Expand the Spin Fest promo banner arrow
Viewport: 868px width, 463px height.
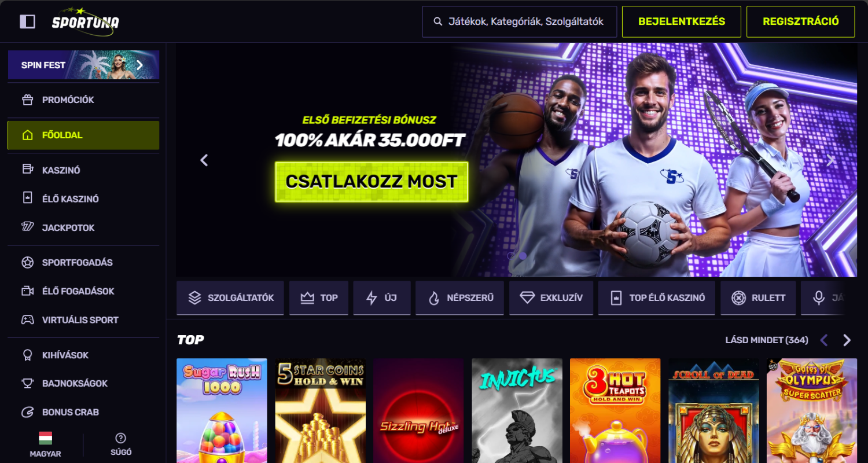click(139, 65)
